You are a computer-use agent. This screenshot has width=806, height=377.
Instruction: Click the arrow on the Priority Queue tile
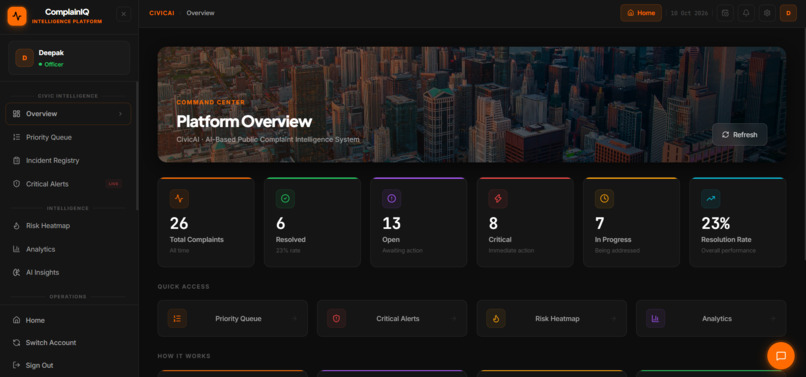(295, 318)
